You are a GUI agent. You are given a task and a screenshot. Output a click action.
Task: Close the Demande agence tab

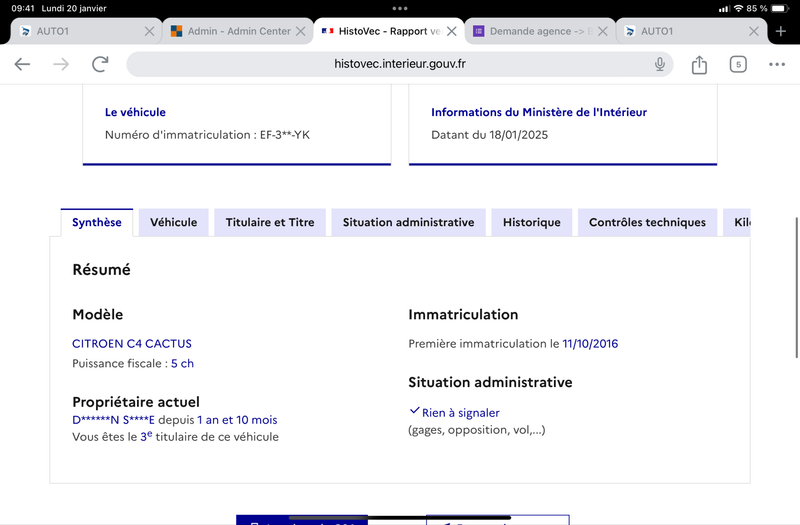[603, 32]
